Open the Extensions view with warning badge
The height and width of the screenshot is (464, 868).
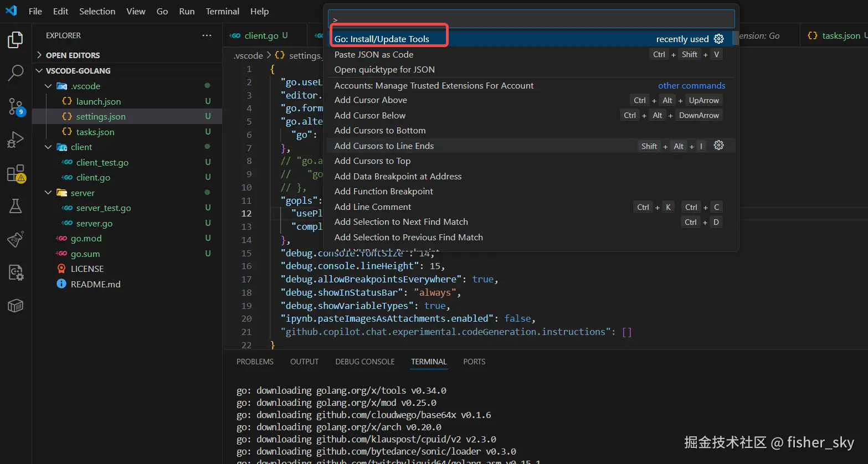pos(16,173)
